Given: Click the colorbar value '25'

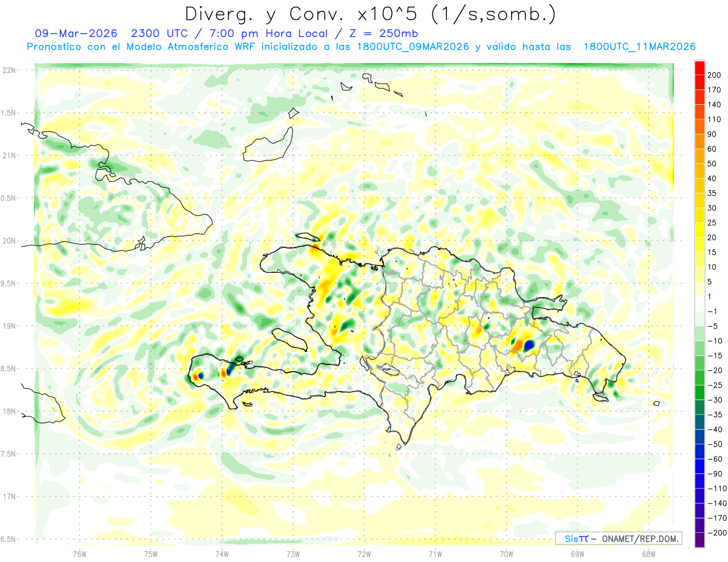Looking at the screenshot, I should (x=712, y=223).
